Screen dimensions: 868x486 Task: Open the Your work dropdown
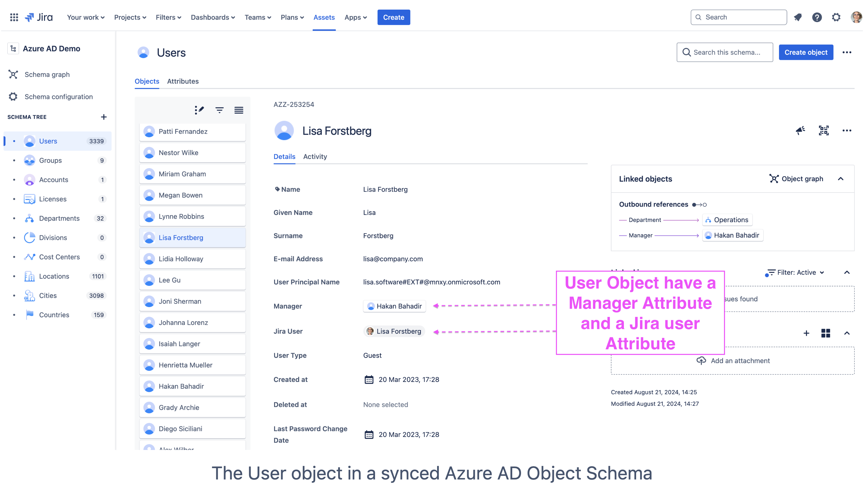tap(86, 17)
